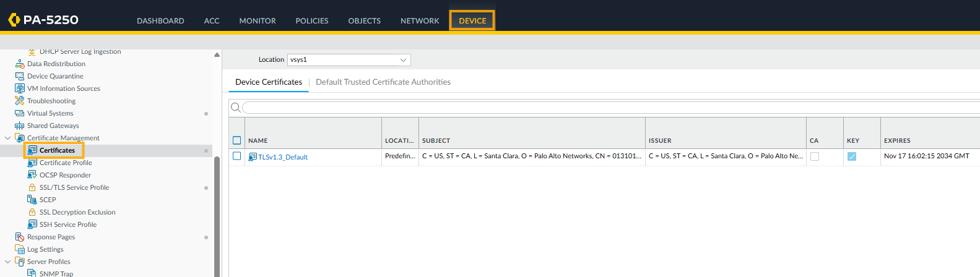Click the sidebar vertical scrollbar thumb
This screenshot has height=277, width=980.
point(217,216)
